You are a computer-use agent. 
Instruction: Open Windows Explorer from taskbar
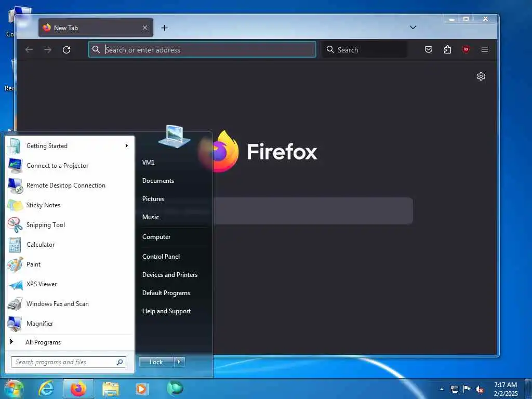point(111,389)
